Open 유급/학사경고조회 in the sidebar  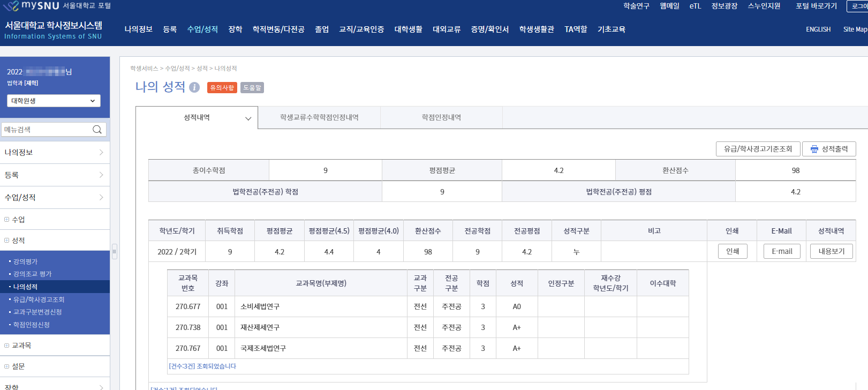(x=39, y=299)
